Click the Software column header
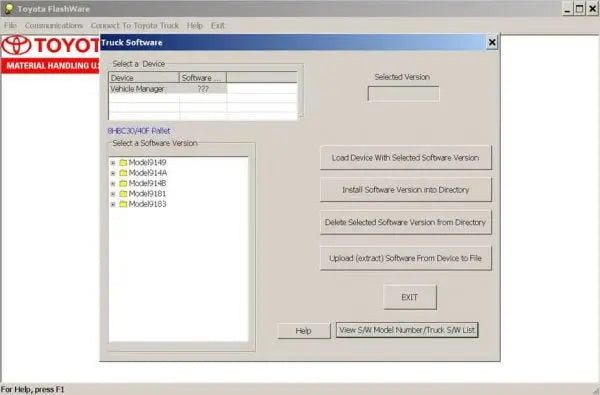Screen dimensions: 600x395 pos(203,78)
